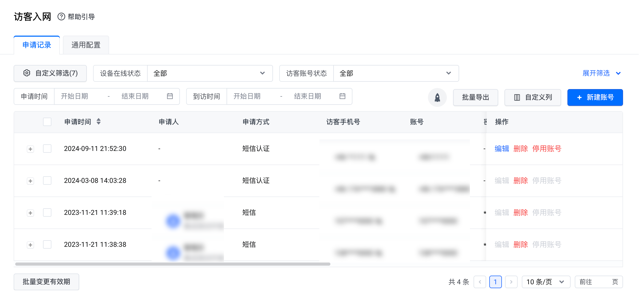
Task: Toggle the select-all header checkbox
Action: tap(47, 122)
